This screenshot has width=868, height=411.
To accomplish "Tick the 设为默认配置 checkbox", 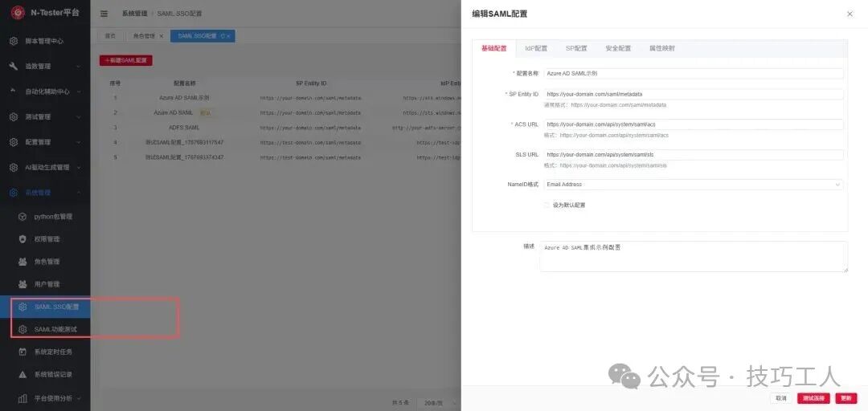I will coord(547,205).
